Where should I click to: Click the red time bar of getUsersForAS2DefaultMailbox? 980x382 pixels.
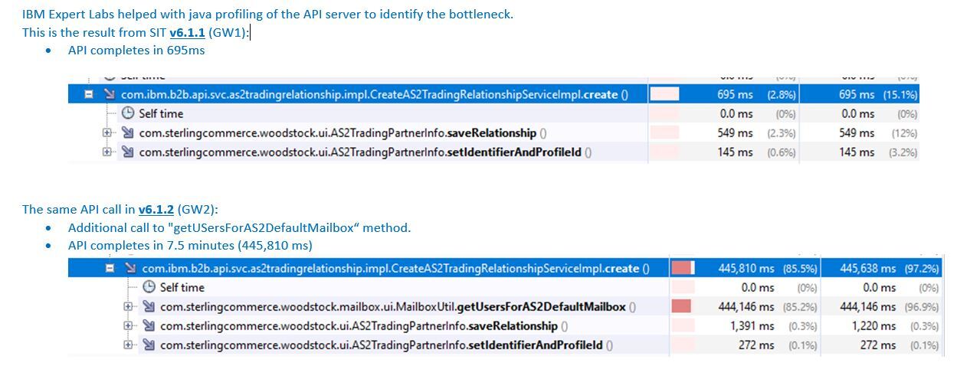(680, 307)
